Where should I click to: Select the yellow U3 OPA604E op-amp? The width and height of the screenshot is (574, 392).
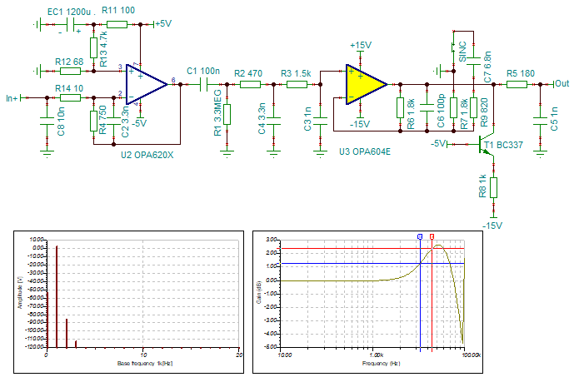[x=366, y=84]
